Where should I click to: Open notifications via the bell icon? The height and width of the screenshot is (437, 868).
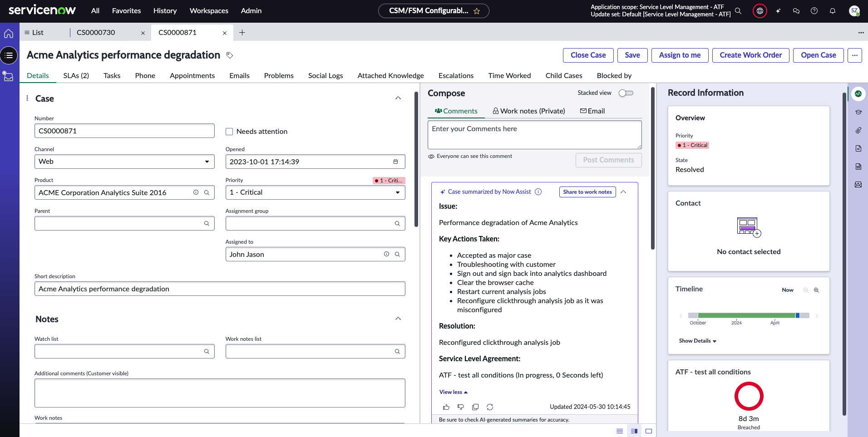833,11
